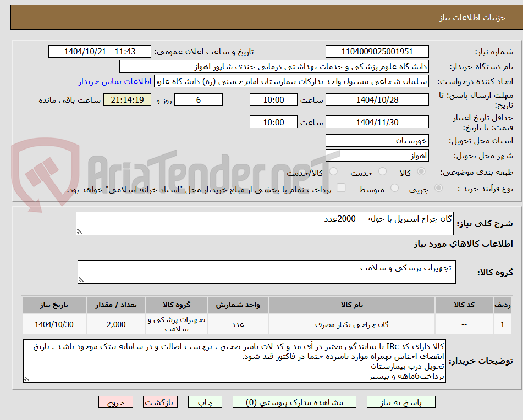Image resolution: width=523 pixels, height=420 pixels.
Task: Click the پاسخ به نياز button
Action: coord(401,402)
